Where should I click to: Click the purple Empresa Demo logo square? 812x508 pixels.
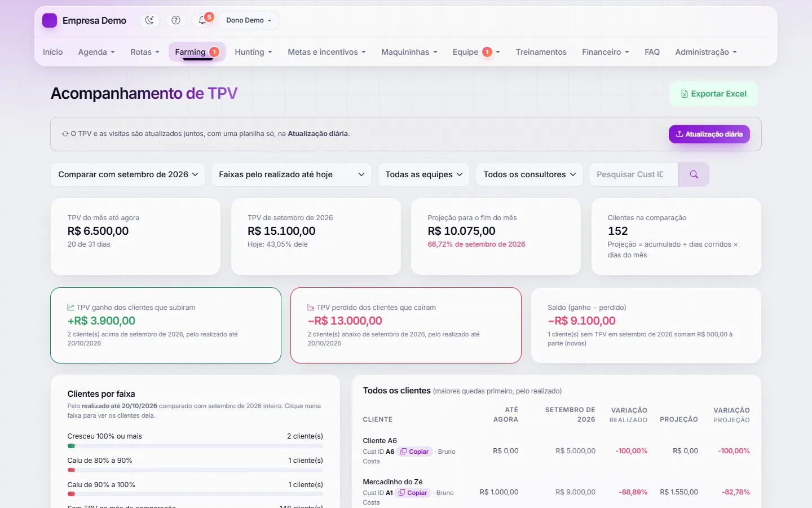pos(50,20)
